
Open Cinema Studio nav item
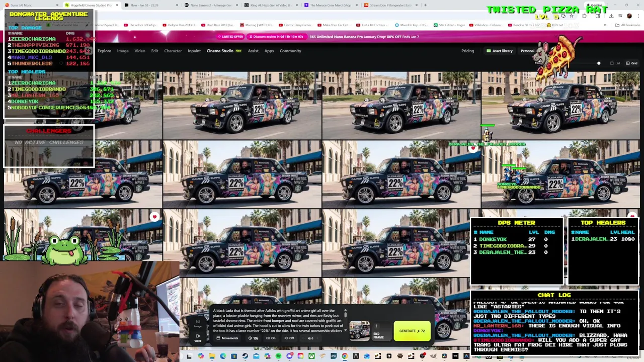click(224, 51)
